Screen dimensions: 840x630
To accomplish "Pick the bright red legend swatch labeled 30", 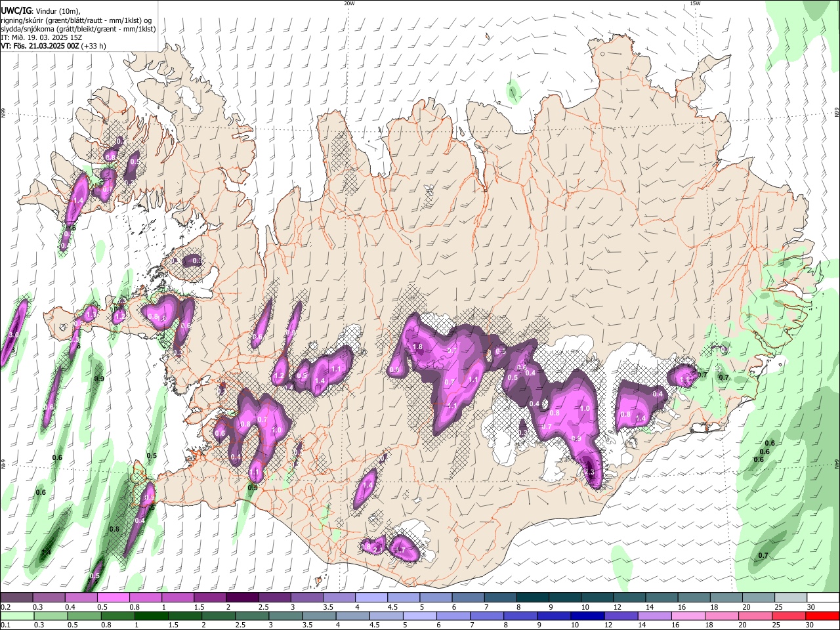I will pyautogui.click(x=822, y=616).
